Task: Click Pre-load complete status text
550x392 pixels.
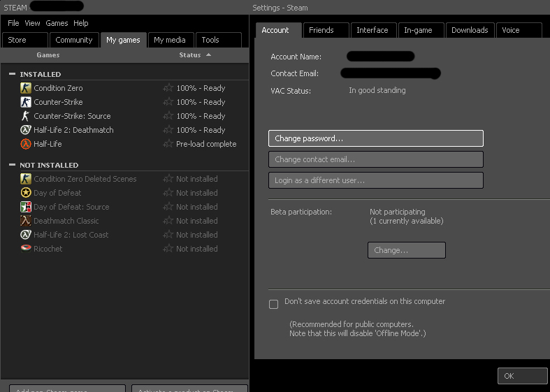Action: click(x=206, y=144)
